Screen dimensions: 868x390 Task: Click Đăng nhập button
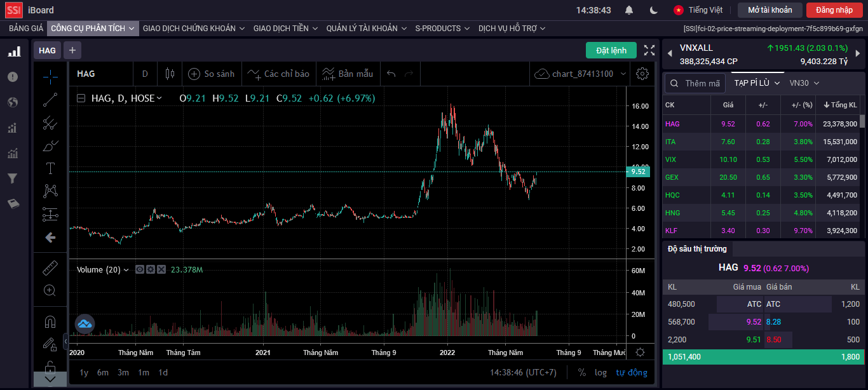coord(834,10)
